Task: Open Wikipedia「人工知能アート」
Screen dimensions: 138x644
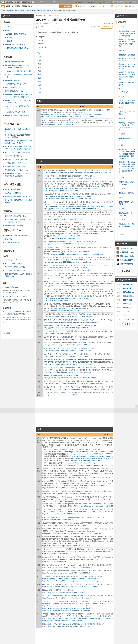Action: tap(15, 270)
